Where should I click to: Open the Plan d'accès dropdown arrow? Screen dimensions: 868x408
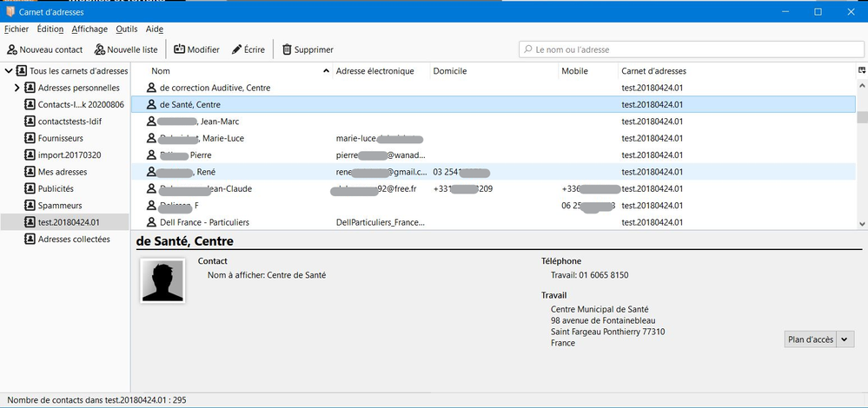click(x=845, y=339)
